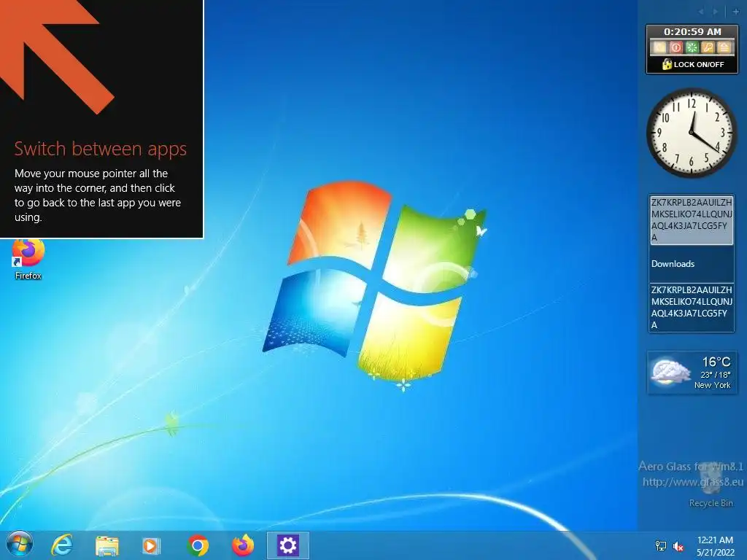
Task: Click the pale first button in the control gadget
Action: (x=659, y=47)
